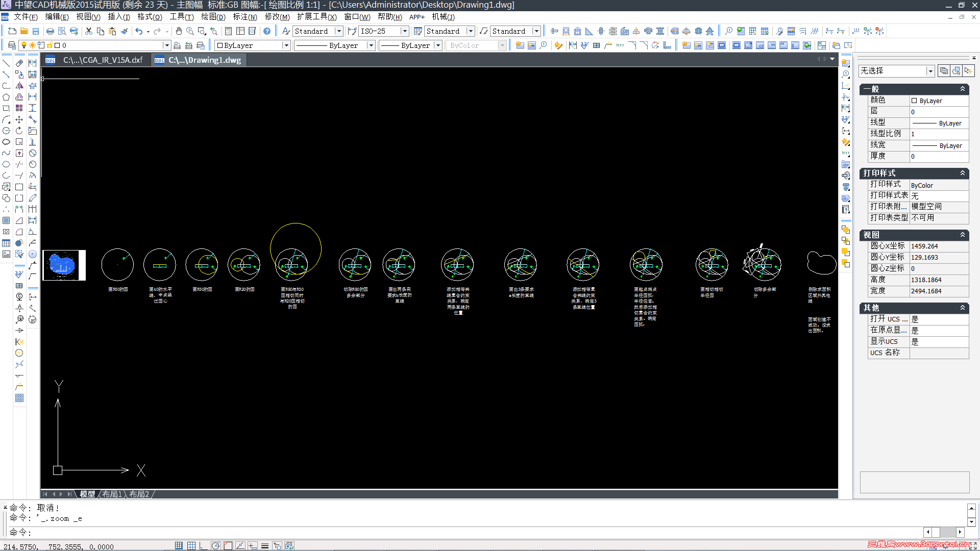This screenshot has width=980, height=551.
Task: Collapse the 打印样式 properties section
Action: pos(962,173)
